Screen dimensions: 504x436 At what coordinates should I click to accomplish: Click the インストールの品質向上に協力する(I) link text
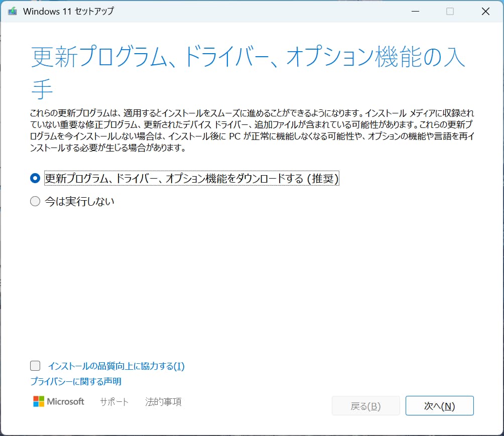(x=116, y=366)
